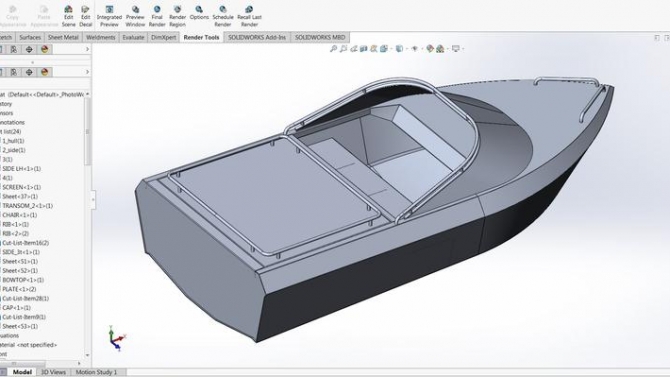Open DisplayManager tab in lower panel

click(x=44, y=72)
